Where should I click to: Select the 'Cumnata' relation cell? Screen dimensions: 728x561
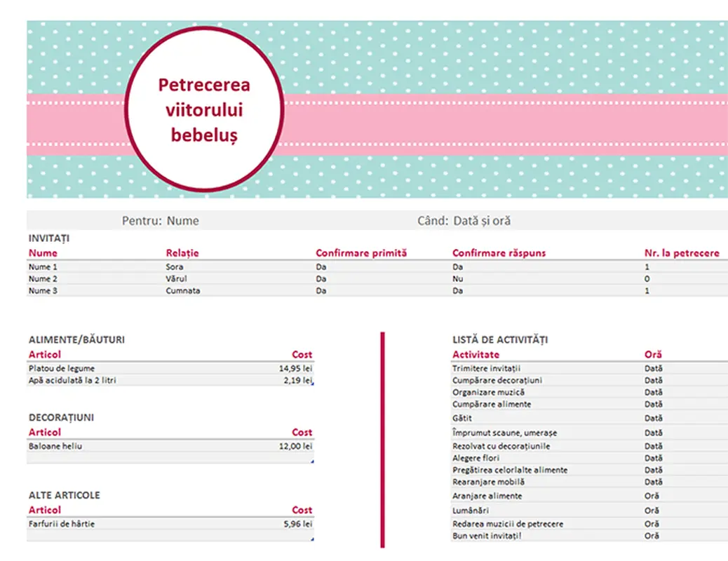pos(183,291)
